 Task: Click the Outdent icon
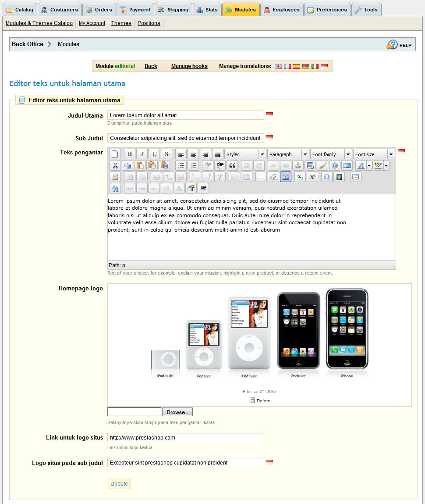tap(208, 165)
